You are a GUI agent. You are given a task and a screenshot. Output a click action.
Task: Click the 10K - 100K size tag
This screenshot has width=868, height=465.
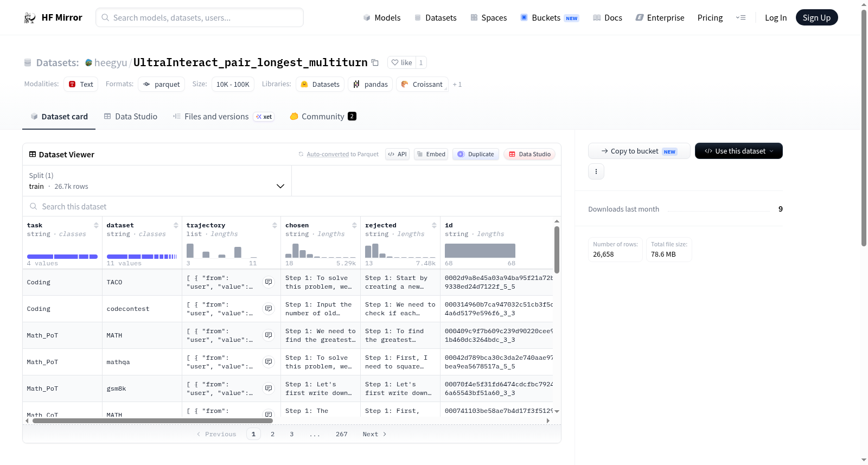[233, 84]
